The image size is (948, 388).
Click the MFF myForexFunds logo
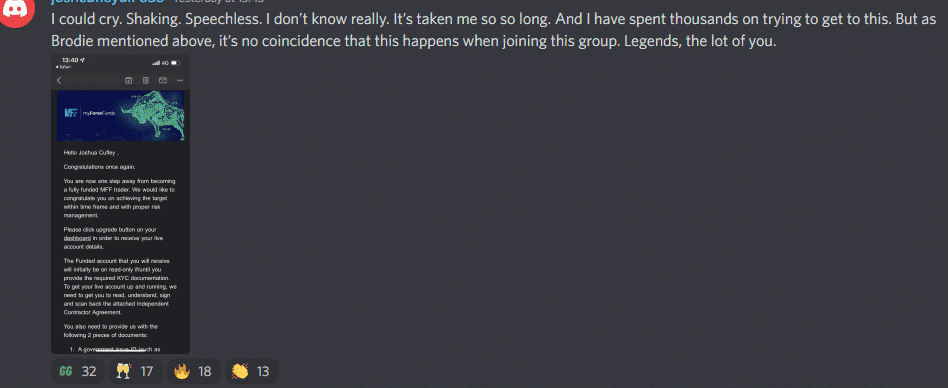pos(88,113)
